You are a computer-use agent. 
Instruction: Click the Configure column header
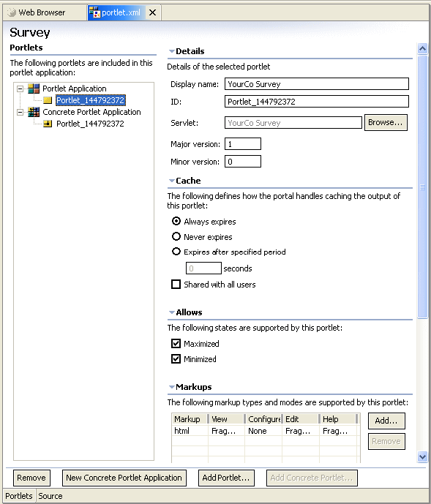[x=263, y=419]
